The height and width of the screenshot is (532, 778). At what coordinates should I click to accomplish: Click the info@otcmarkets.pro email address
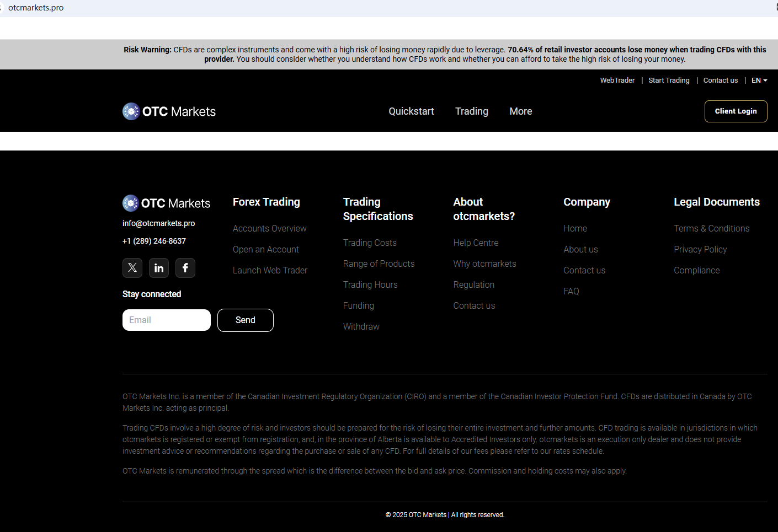click(159, 223)
